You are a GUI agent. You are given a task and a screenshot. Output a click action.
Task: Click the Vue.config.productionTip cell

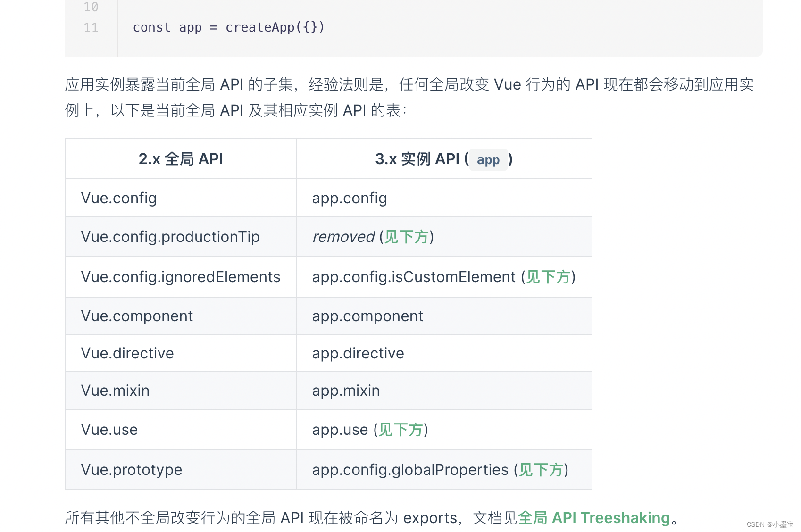(x=181, y=237)
